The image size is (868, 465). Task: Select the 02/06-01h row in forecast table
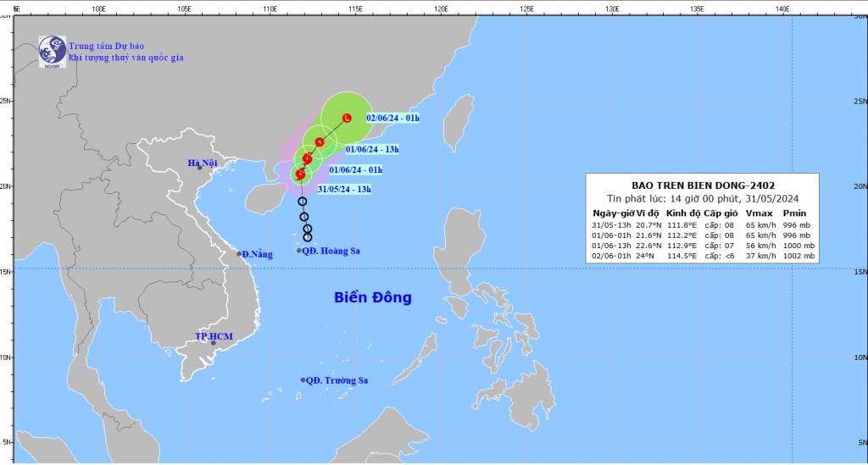(x=703, y=256)
